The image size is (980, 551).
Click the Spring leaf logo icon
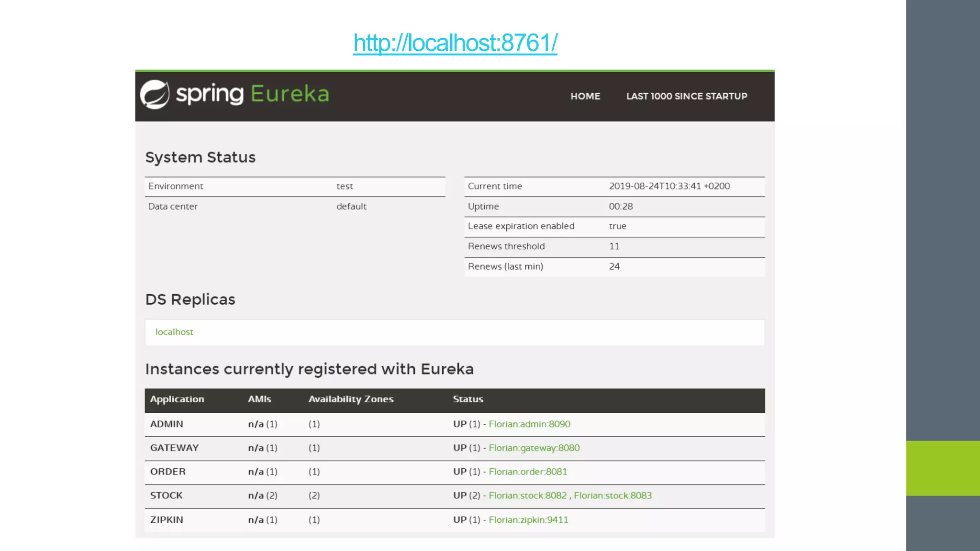click(155, 94)
